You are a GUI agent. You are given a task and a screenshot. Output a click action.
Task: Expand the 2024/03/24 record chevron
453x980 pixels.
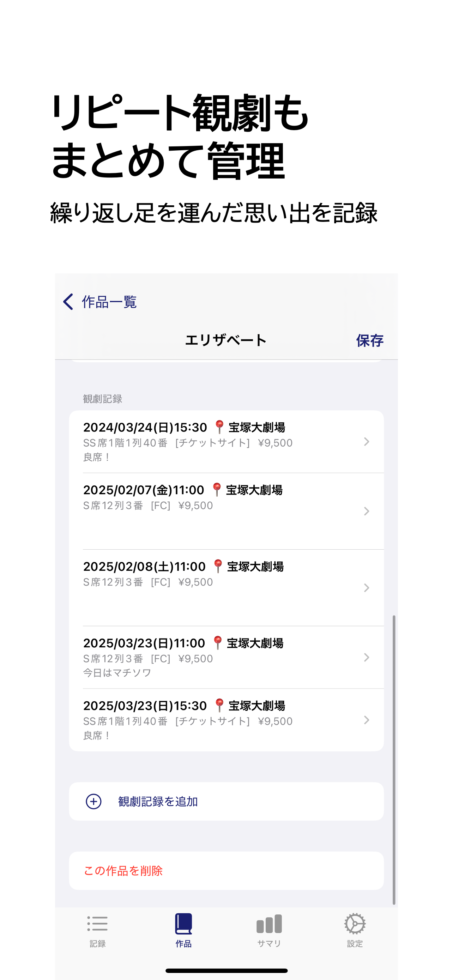pos(366,442)
